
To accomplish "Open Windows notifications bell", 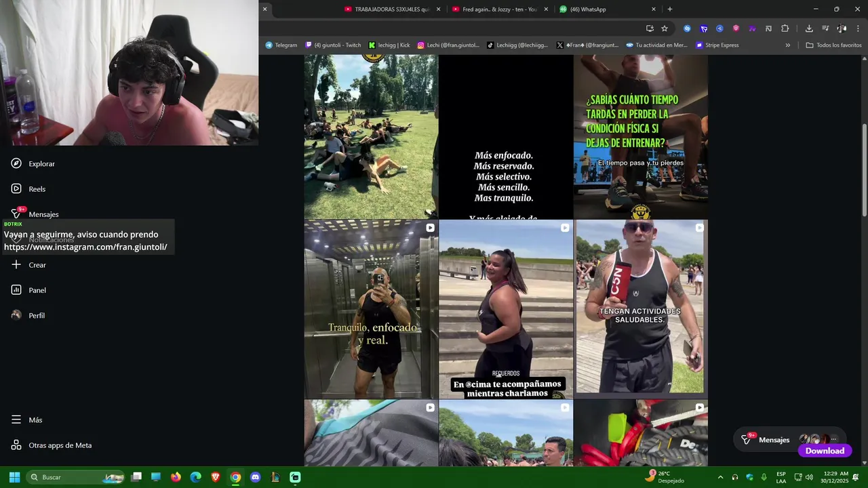I will click(856, 477).
